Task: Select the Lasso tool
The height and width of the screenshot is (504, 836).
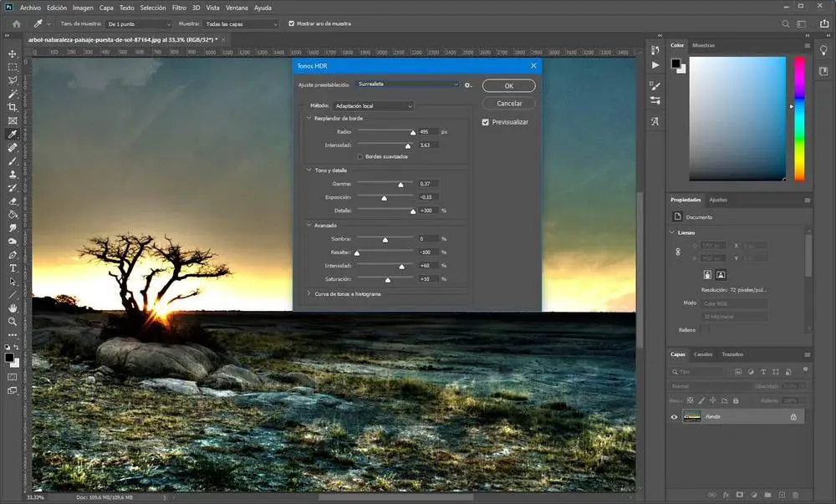Action: point(13,80)
